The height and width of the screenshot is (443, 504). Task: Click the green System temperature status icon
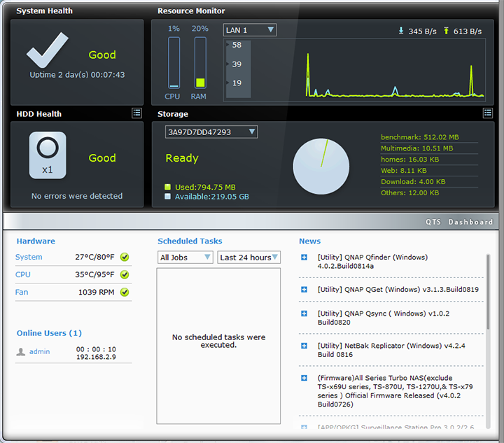tap(125, 257)
